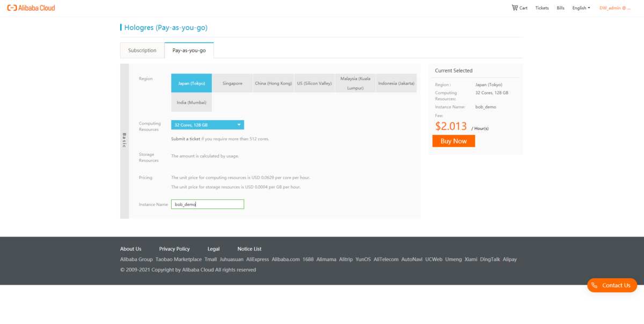Open the AutoNavi footer link
The image size is (644, 324).
pos(412,259)
